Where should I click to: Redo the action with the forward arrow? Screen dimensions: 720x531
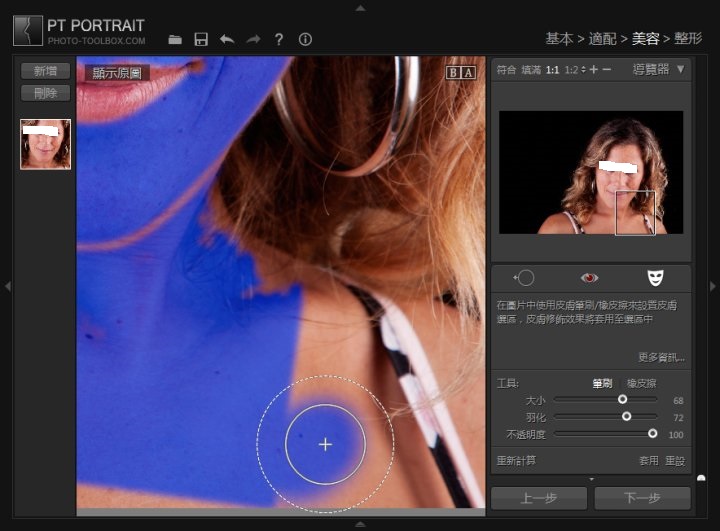coord(253,40)
